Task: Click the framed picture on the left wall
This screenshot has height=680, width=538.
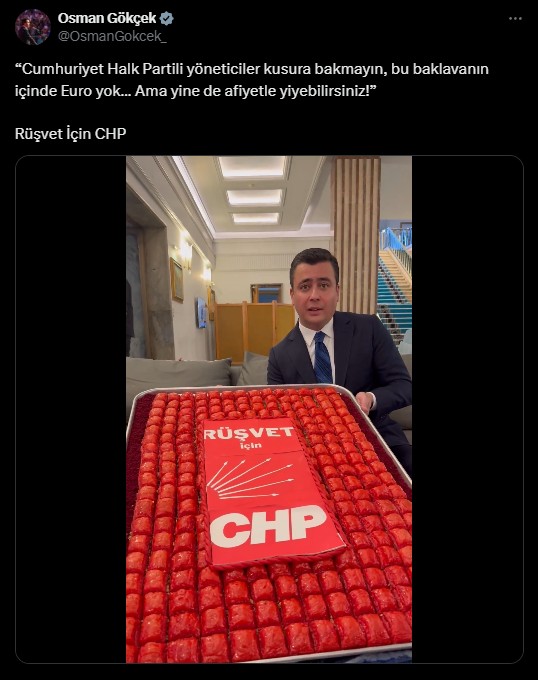Action: click(x=176, y=280)
